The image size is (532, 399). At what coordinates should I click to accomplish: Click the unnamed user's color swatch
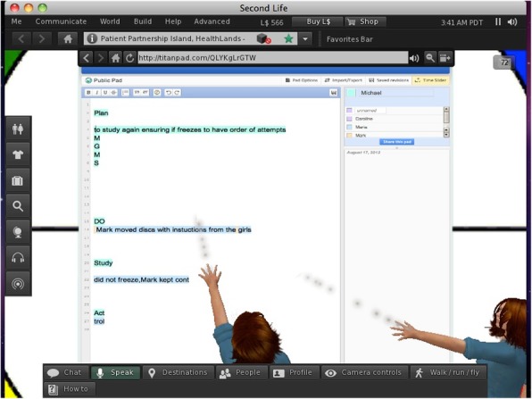349,111
